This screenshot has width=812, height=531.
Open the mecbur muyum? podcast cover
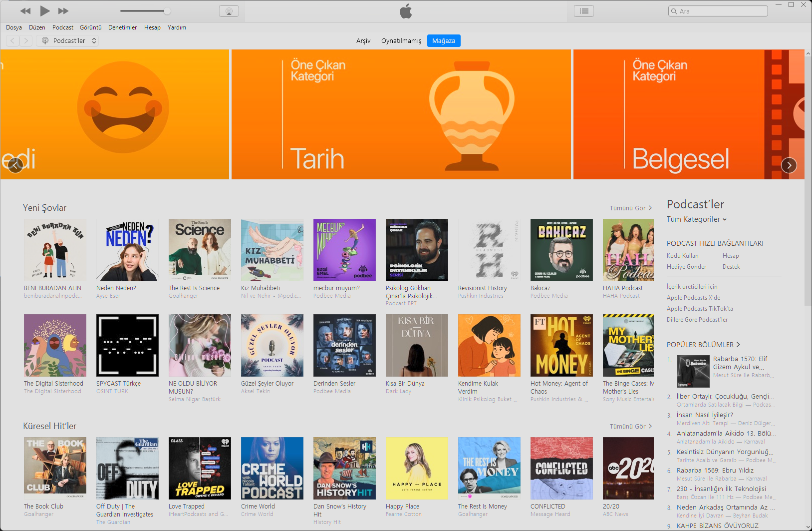pyautogui.click(x=344, y=250)
